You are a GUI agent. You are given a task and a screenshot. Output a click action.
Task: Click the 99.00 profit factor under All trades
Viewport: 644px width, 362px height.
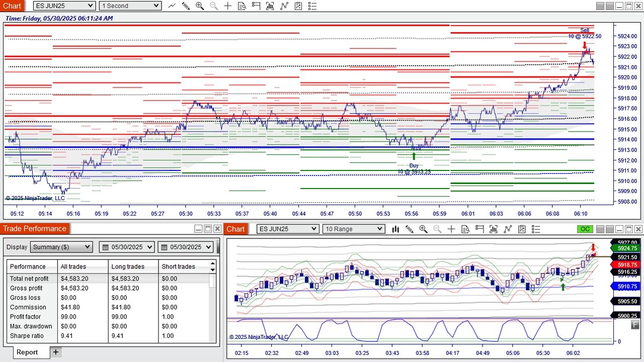point(68,317)
